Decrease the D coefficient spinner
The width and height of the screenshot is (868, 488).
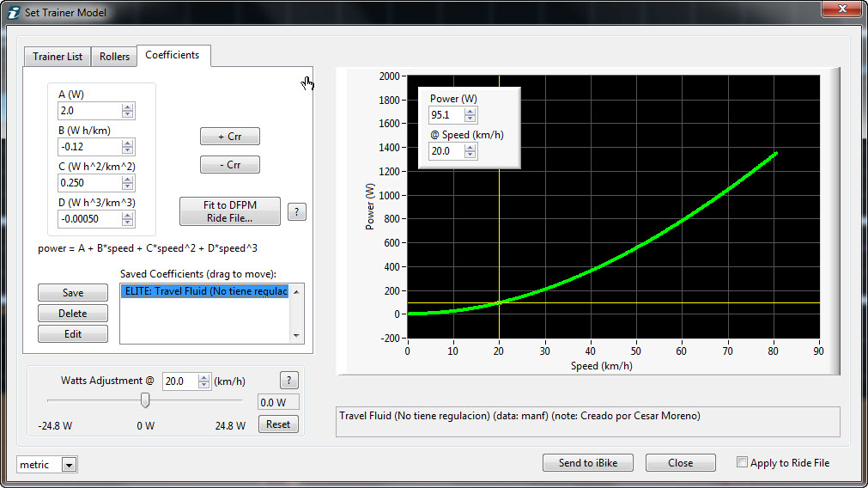pos(128,223)
